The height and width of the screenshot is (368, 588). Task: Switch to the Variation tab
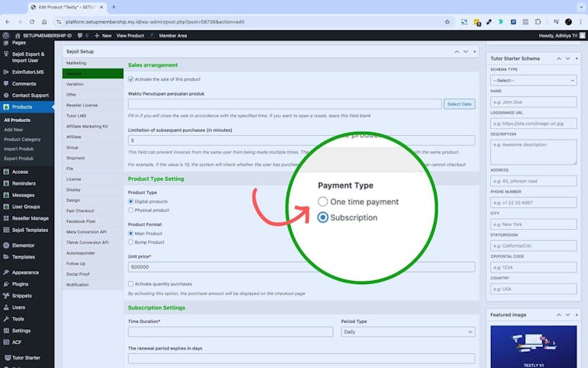point(75,84)
